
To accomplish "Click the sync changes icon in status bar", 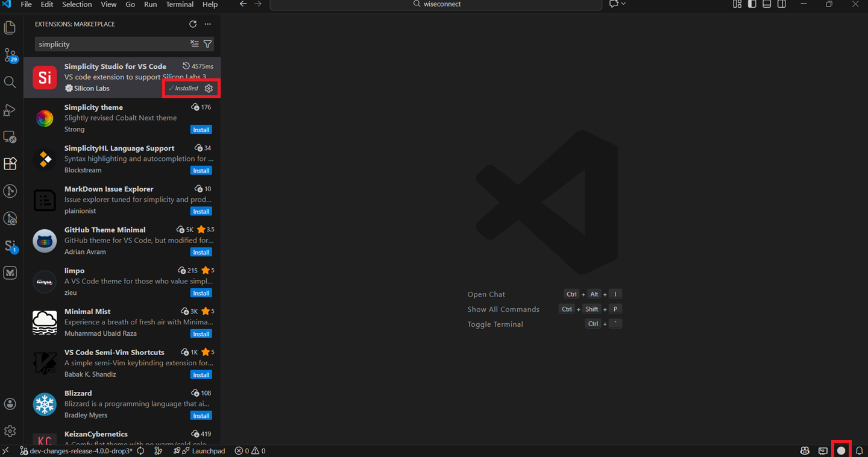I will click(140, 450).
